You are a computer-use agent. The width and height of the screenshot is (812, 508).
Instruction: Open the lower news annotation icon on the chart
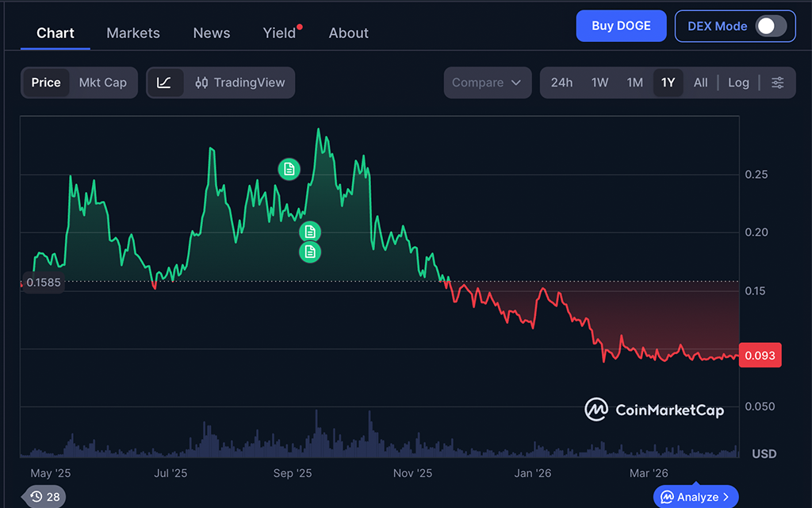(x=309, y=252)
